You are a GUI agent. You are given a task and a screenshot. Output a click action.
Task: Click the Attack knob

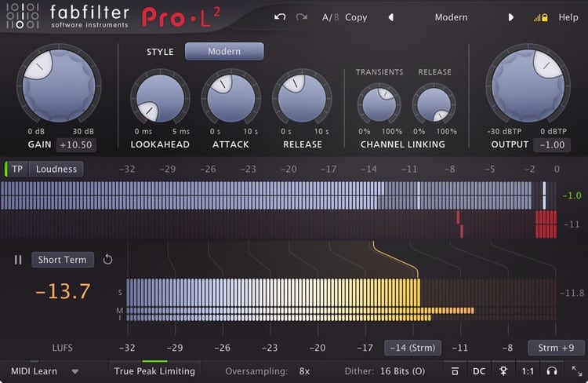tap(231, 99)
